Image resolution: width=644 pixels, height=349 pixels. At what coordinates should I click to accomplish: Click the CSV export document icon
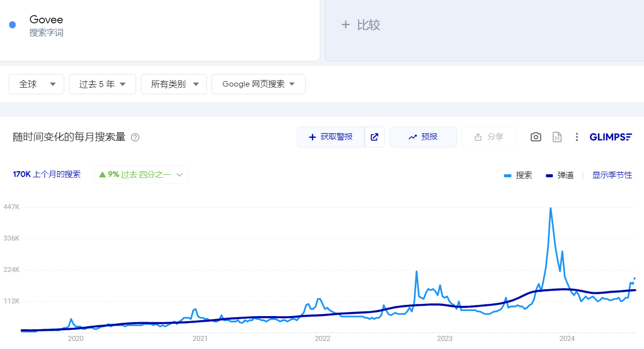click(557, 137)
